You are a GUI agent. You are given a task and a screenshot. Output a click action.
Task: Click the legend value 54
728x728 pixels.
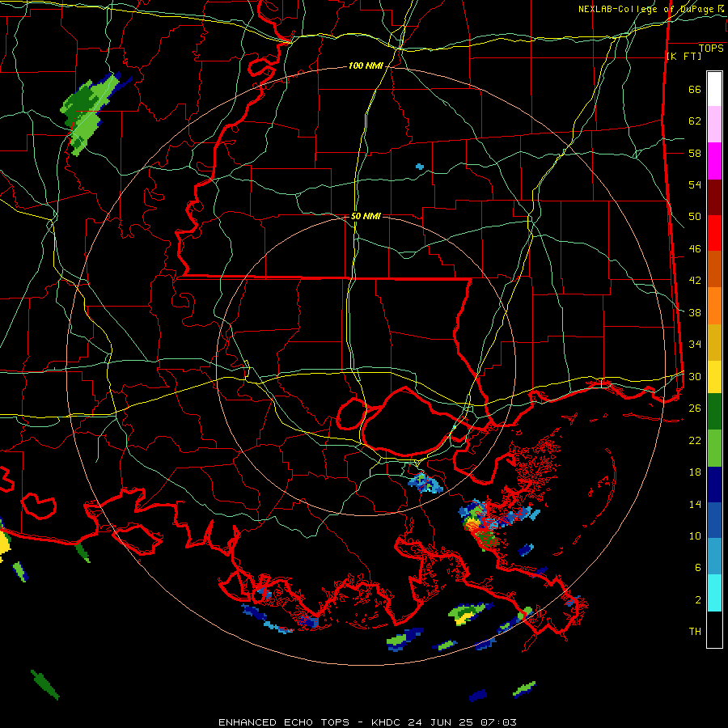695,184
